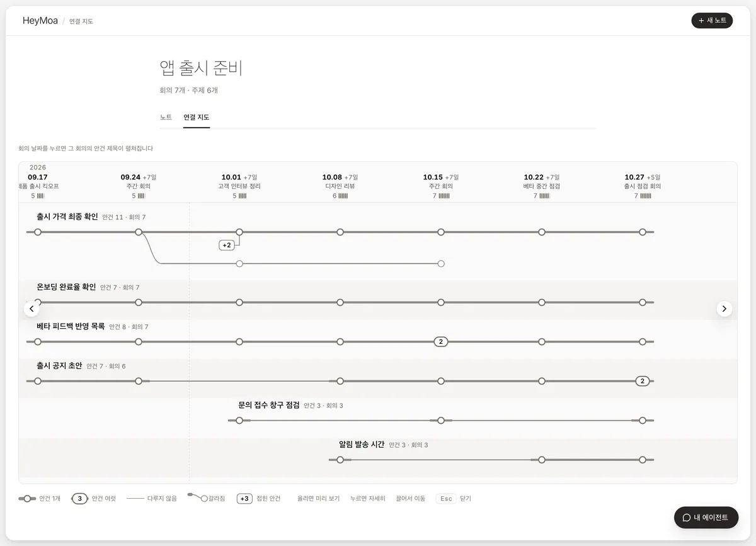Click 출시 가격 최종 확인 node at 10.08
Screen dimensions: 756x546
point(340,232)
